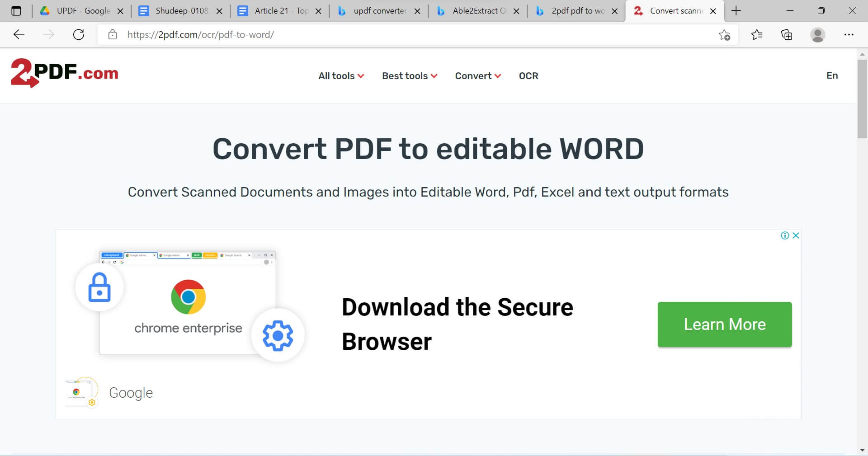
Task: Open the All tools dropdown
Action: (x=341, y=75)
